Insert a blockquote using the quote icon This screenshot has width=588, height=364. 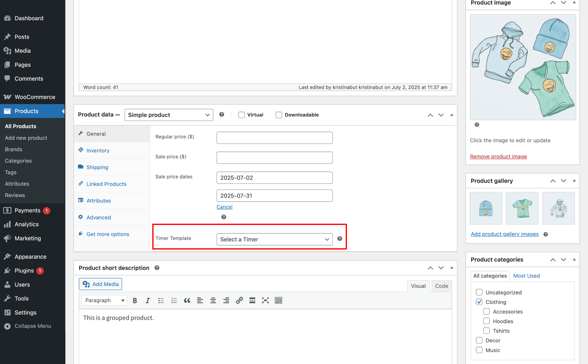click(187, 301)
